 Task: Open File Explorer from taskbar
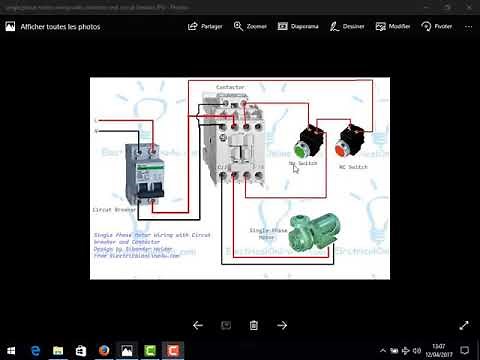point(58,351)
